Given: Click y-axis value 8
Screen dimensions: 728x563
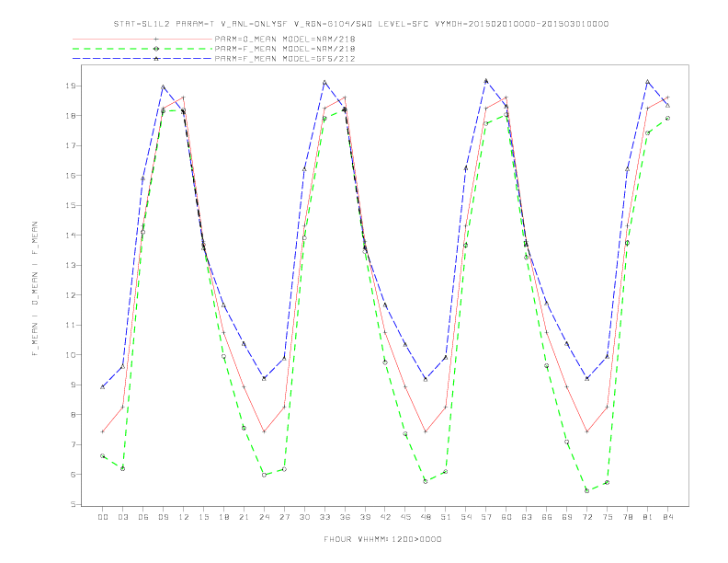Looking at the screenshot, I should [74, 415].
